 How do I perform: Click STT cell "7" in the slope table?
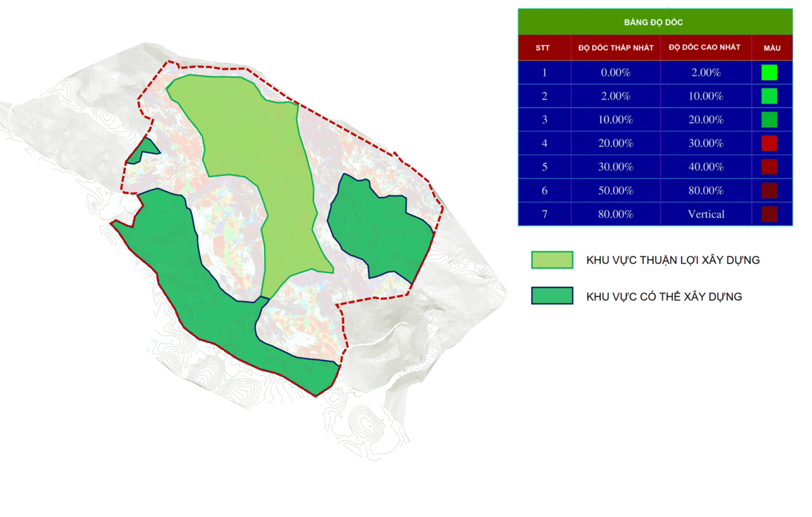pos(544,215)
